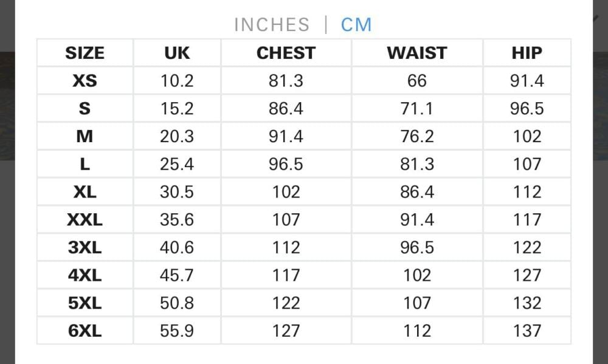
Task: Click the SIZE column header
Action: coord(85,53)
